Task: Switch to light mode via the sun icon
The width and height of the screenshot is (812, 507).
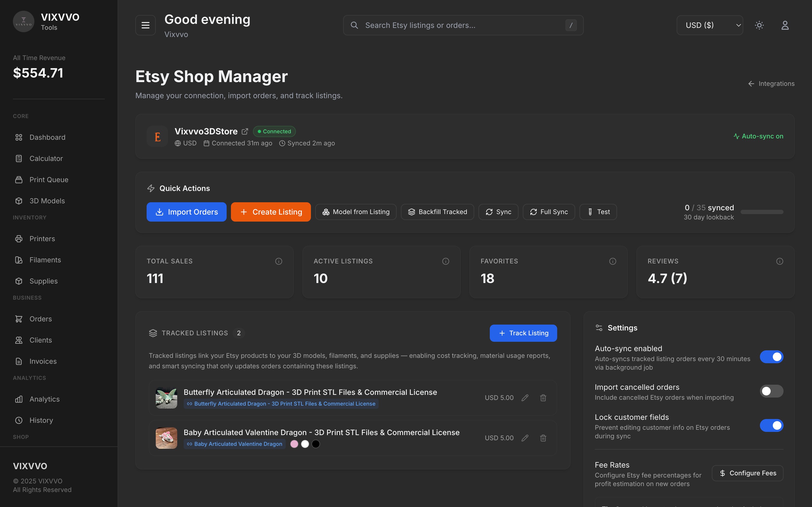Action: point(759,25)
